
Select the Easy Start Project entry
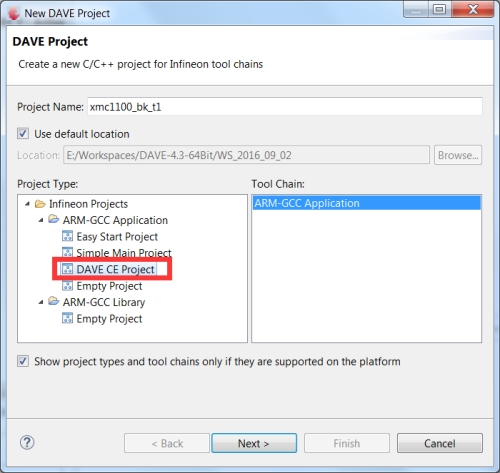(x=117, y=237)
